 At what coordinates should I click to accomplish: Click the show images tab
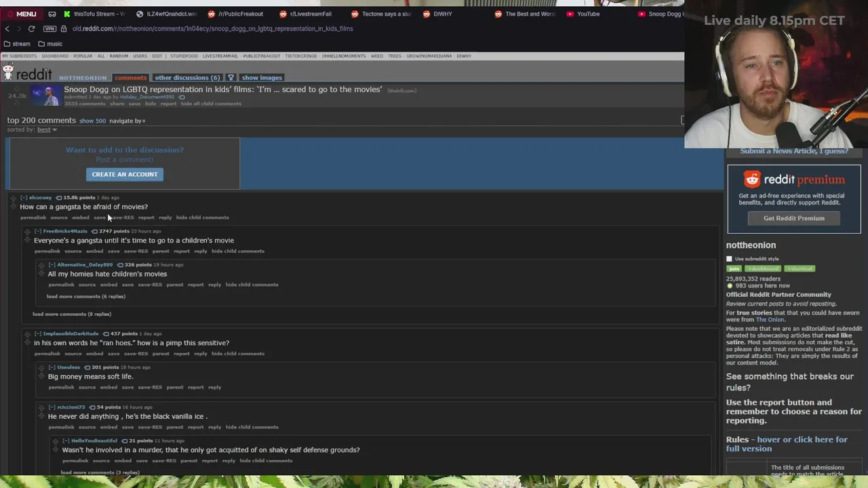(262, 77)
